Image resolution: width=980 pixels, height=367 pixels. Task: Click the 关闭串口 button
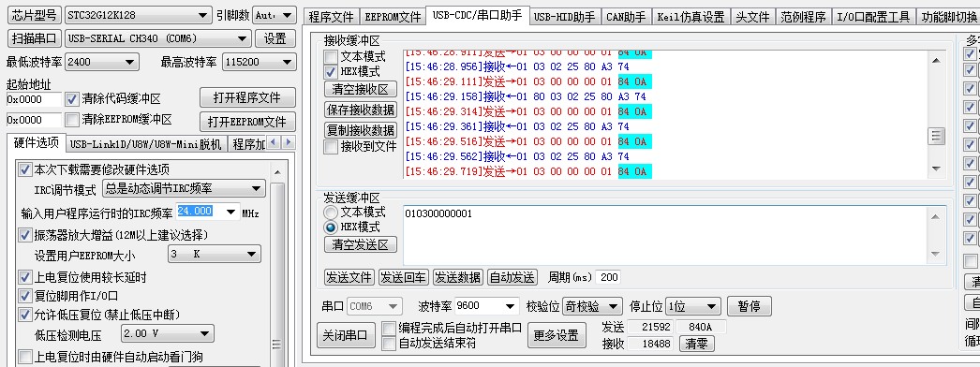[x=347, y=335]
